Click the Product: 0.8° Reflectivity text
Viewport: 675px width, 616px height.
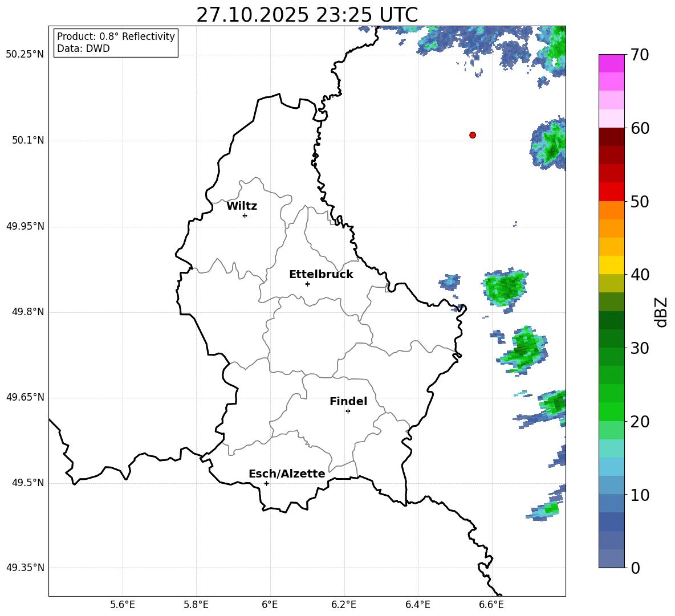point(116,36)
